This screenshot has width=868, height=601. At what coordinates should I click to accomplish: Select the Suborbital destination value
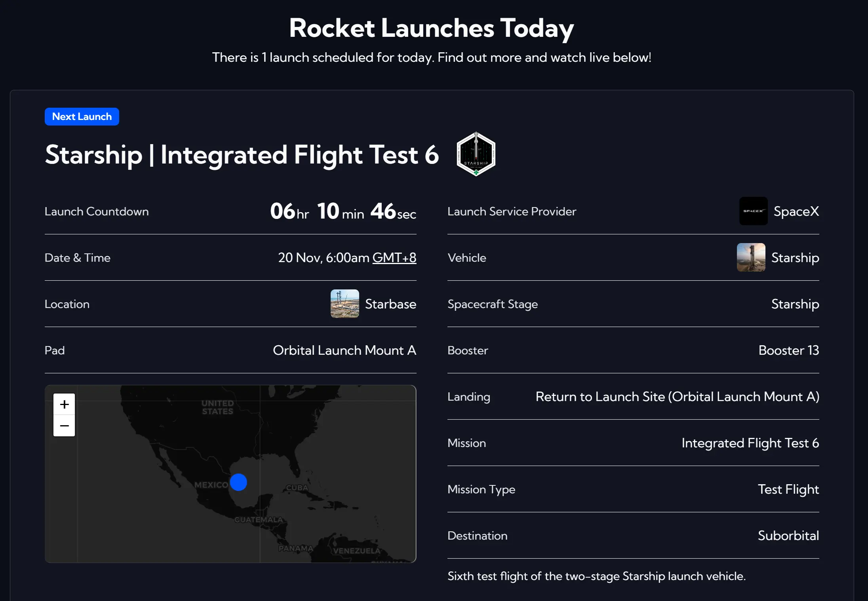coord(788,536)
